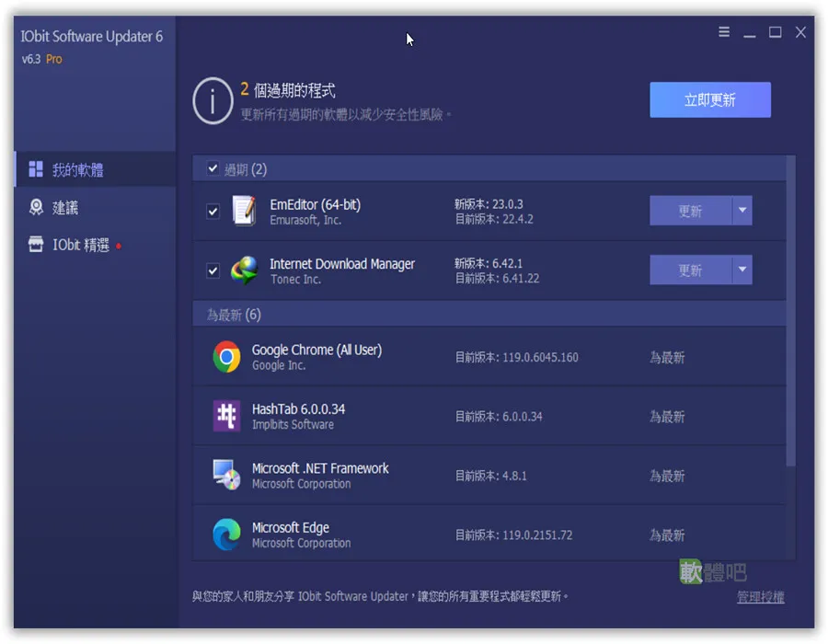Click the EmEditor notepad icon
This screenshot has width=828, height=644.
(x=244, y=211)
